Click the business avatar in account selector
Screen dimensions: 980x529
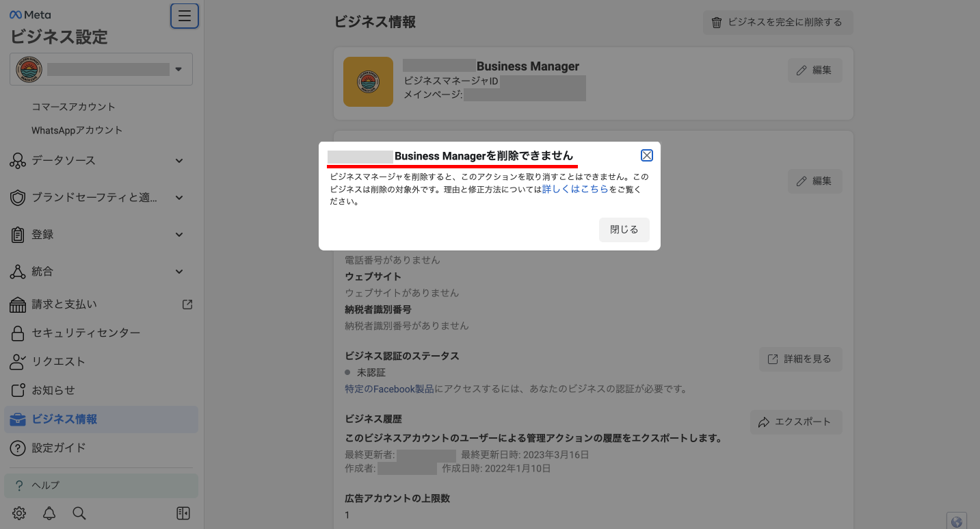coord(29,70)
